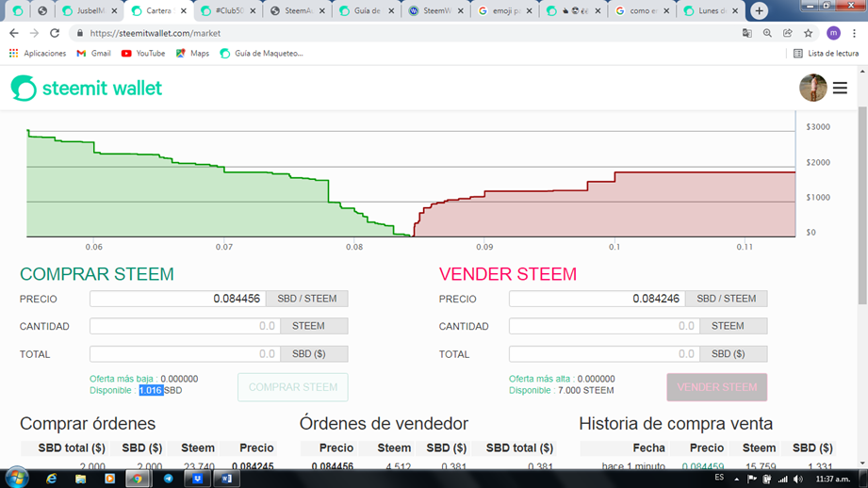868x488 pixels.
Task: Click the volume speaker tray icon
Action: point(797,480)
